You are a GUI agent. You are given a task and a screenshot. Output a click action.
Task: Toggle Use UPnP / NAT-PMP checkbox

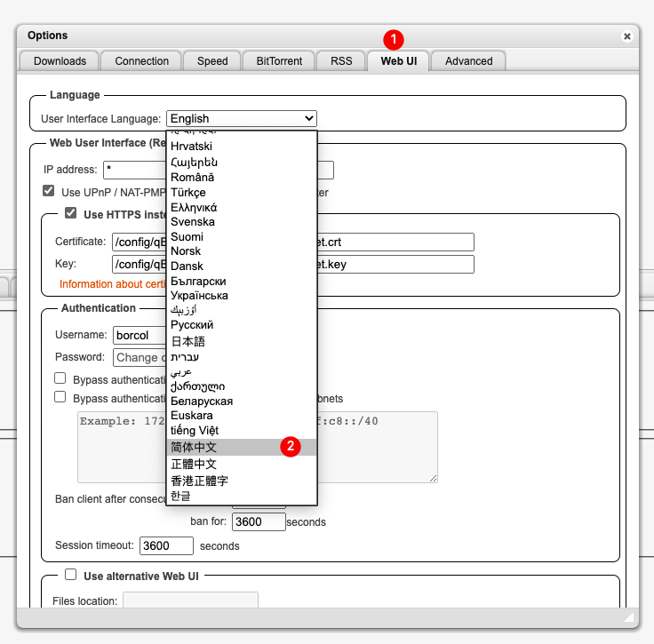pyautogui.click(x=48, y=191)
